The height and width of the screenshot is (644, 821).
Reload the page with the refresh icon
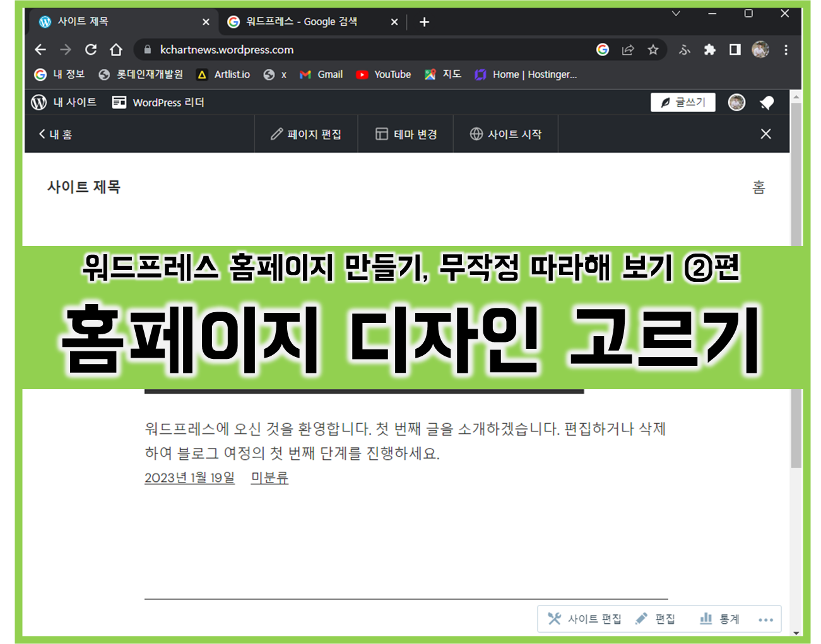pyautogui.click(x=91, y=49)
